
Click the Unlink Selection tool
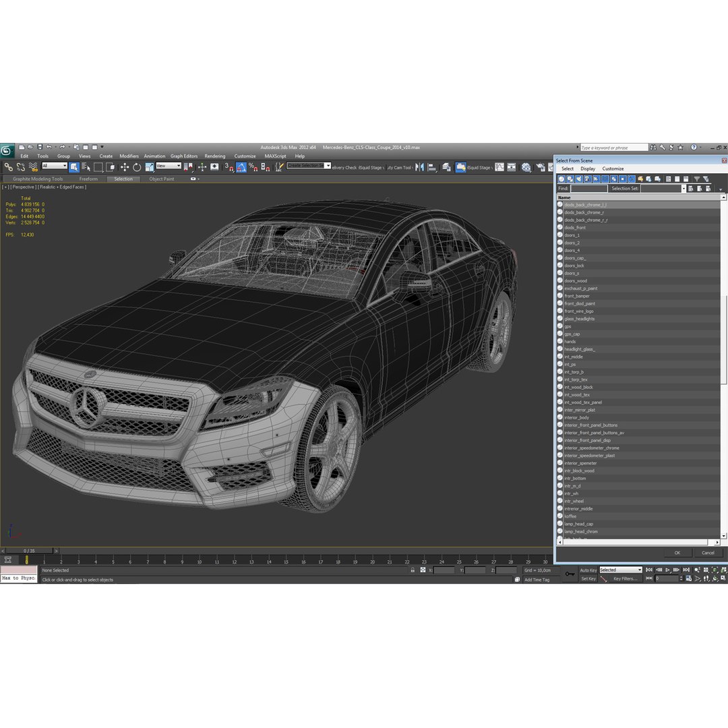pyautogui.click(x=21, y=167)
